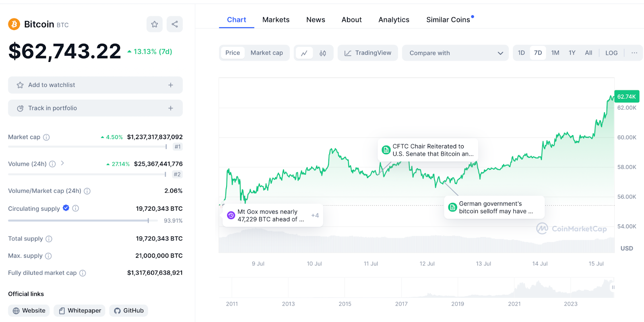Click the Volume (24h) rank bar
The image size is (644, 322).
(x=87, y=174)
